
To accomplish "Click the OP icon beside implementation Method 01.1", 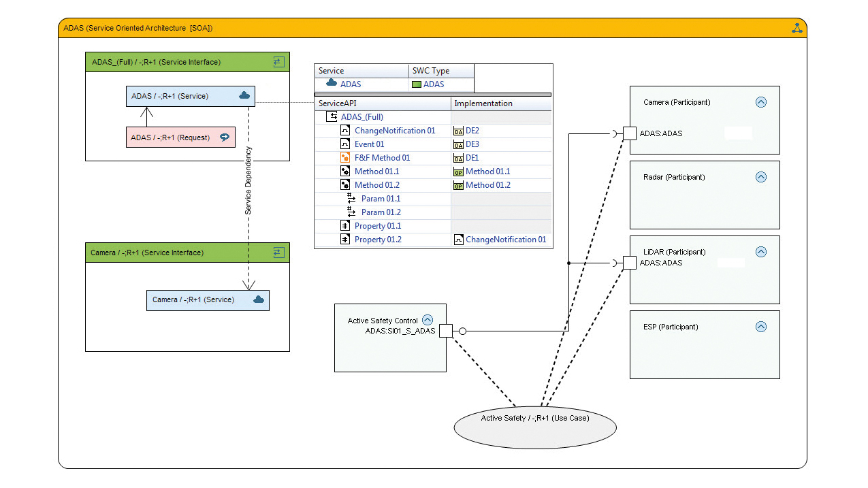I will (459, 172).
